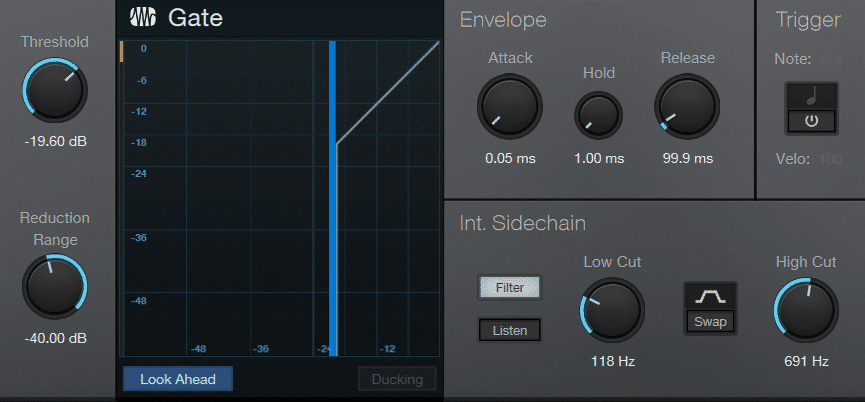Click the blue threshold line in graph
Screen dimensions: 865x402
[x=333, y=198]
